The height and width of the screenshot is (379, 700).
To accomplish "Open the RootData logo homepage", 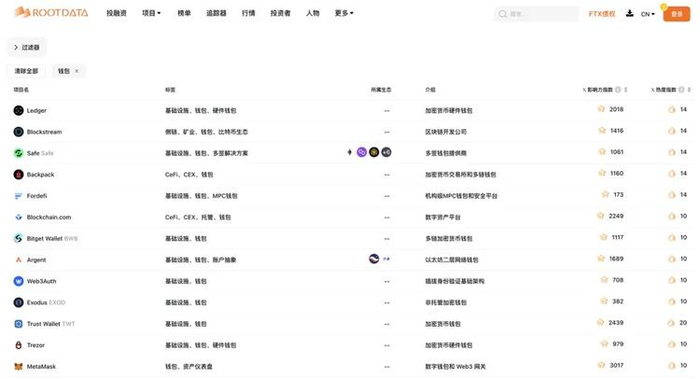I will [x=51, y=12].
